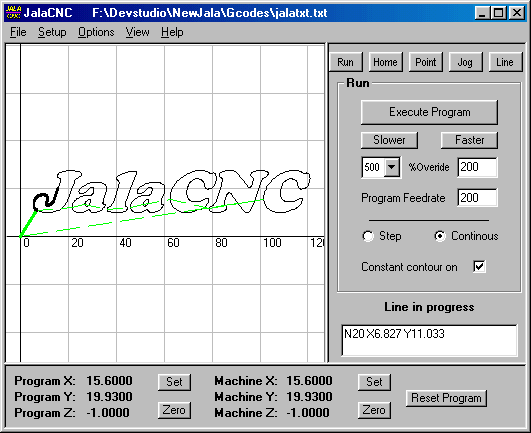Screen dimensions: 531x433
Task: Select the Step radio button
Action: (368, 236)
